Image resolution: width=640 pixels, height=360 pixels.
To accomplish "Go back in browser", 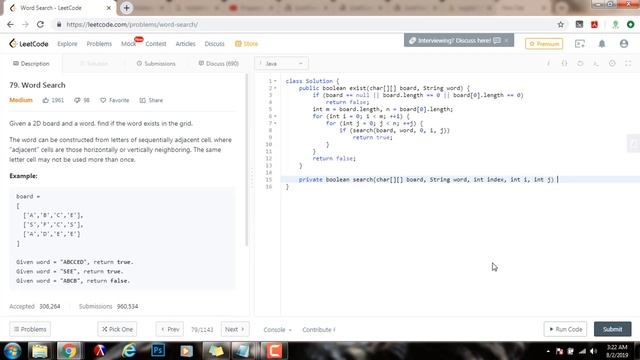I will tap(10, 24).
